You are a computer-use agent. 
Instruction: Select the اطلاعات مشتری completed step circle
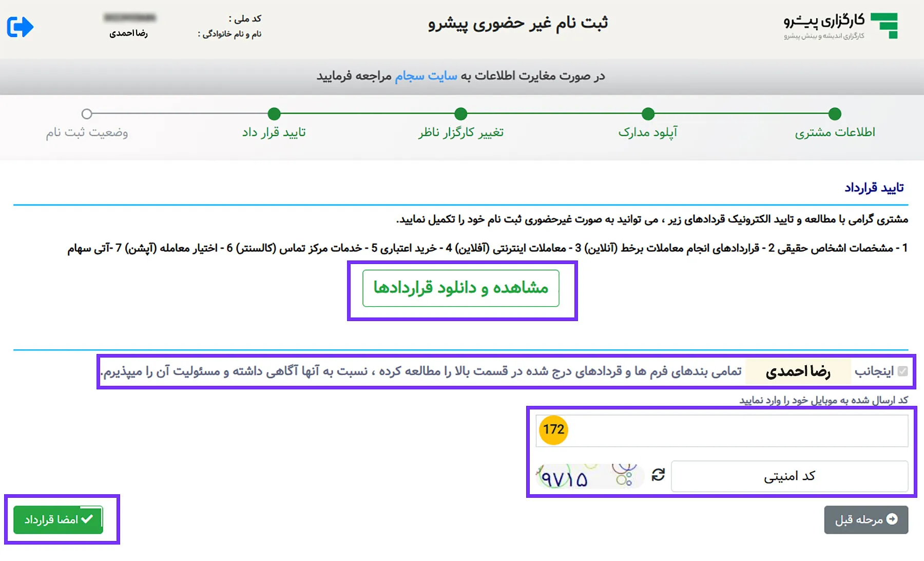click(834, 114)
